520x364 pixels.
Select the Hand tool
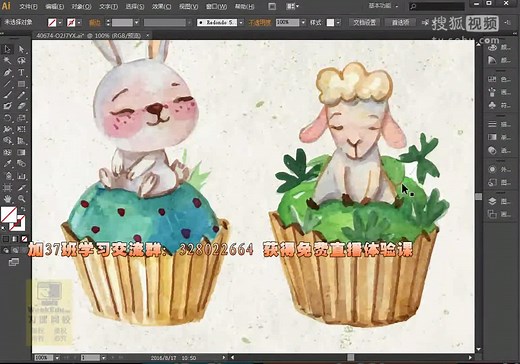(x=7, y=199)
